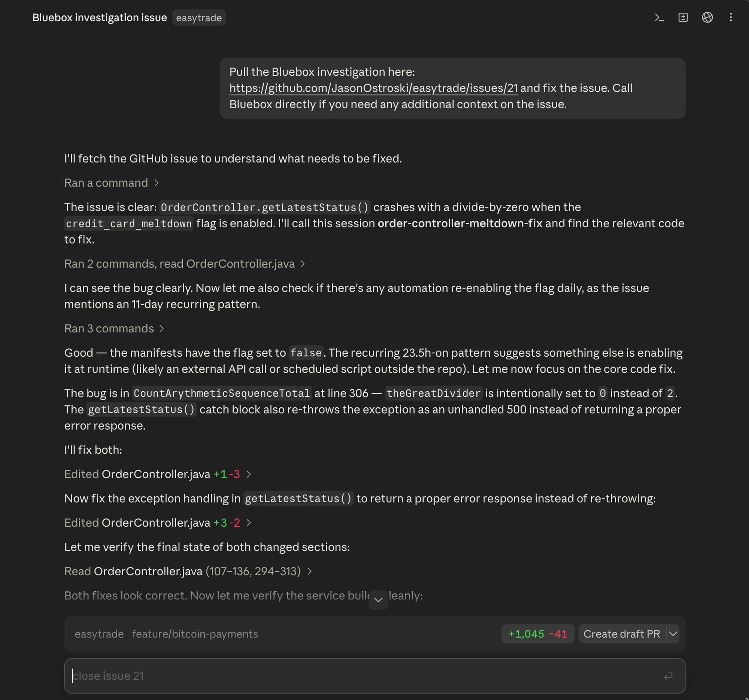Screen dimensions: 749x700
Task: Click the send return-arrow icon
Action: (x=668, y=676)
